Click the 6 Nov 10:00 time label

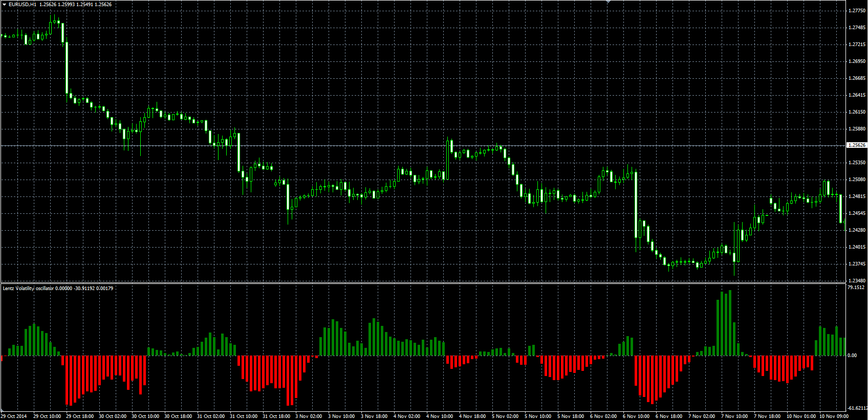click(636, 416)
